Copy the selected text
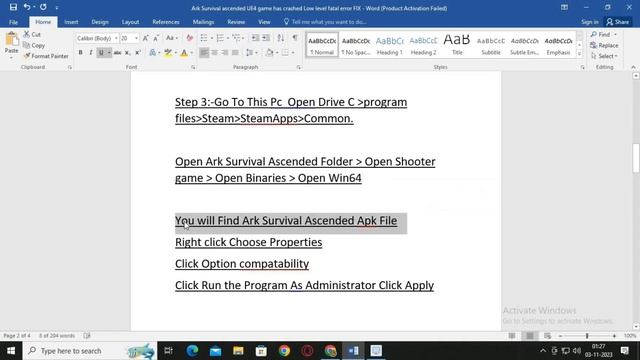640x360 pixels. (34, 45)
